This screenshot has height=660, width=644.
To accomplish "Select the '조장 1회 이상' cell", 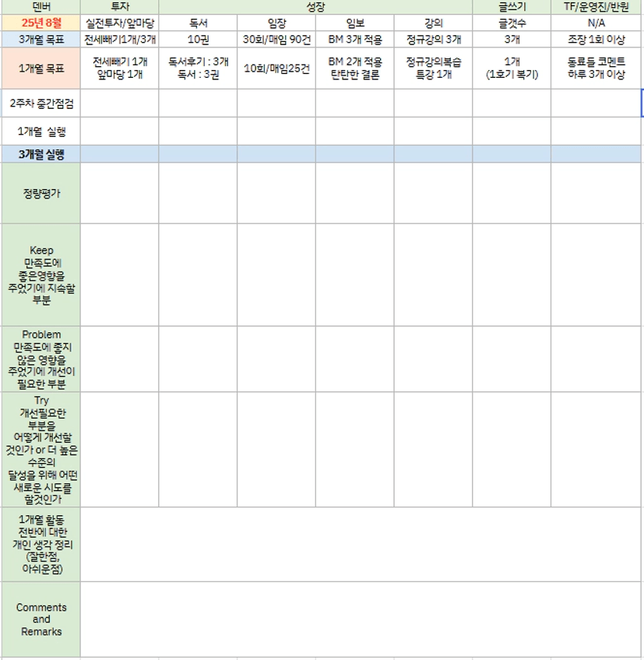I will tap(596, 39).
